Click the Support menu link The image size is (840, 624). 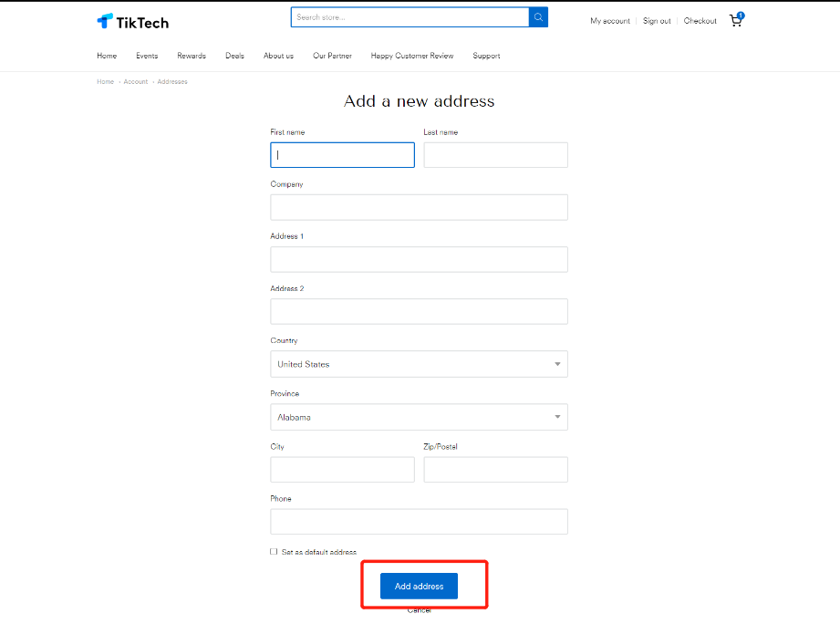pos(486,56)
